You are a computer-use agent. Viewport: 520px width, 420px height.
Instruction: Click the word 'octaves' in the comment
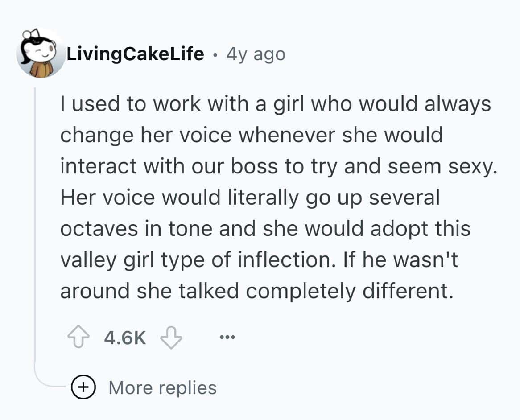tap(92, 229)
